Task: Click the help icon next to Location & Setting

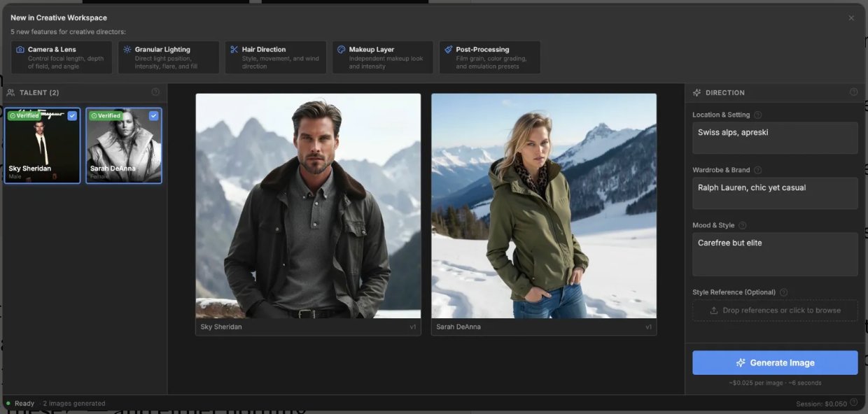Action: 757,115
